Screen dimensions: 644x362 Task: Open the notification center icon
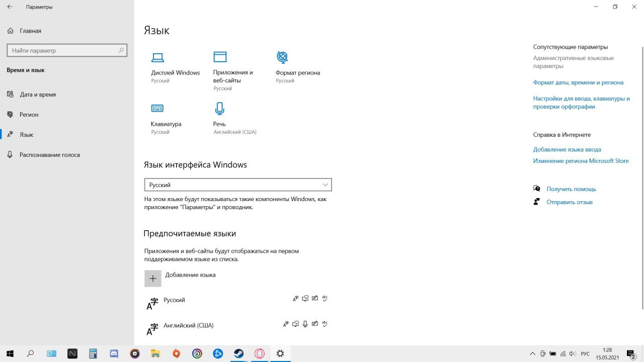point(630,354)
